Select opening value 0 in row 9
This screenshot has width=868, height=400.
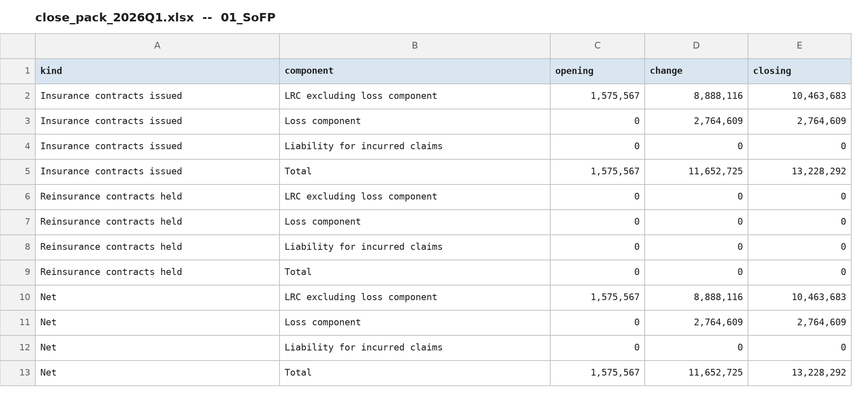597,273
